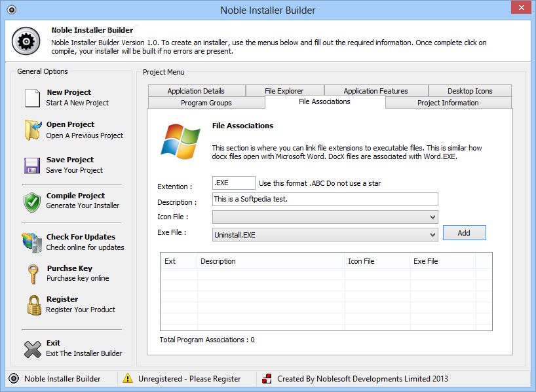Click the New Project label
This screenshot has height=392, width=536.
coord(69,92)
